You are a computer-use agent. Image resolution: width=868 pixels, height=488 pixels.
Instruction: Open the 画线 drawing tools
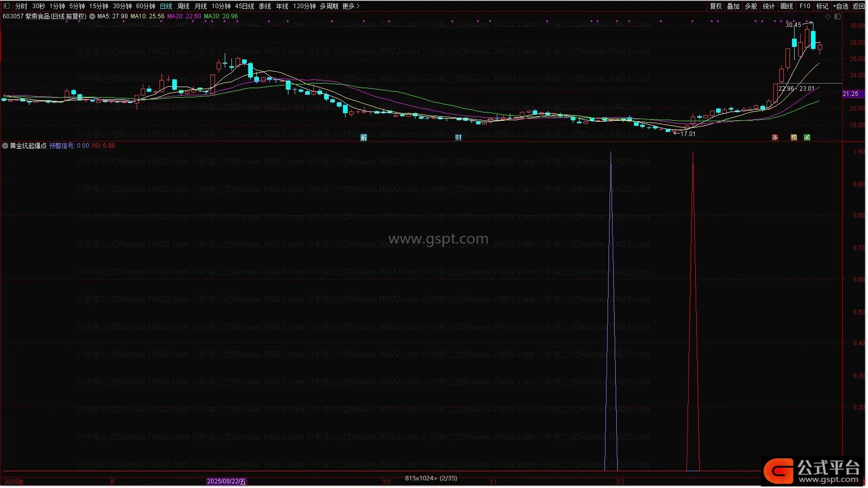(786, 6)
